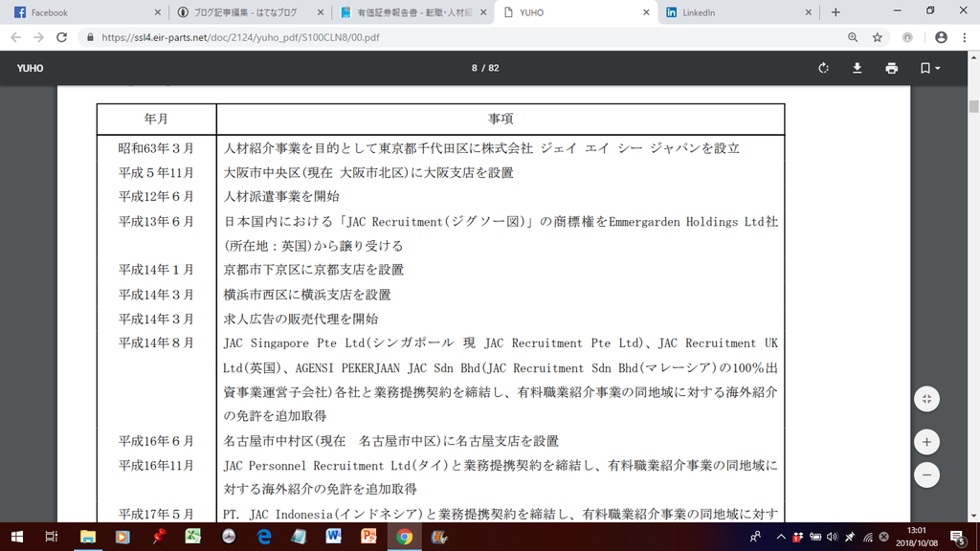Open Word from the taskbar

(334, 537)
